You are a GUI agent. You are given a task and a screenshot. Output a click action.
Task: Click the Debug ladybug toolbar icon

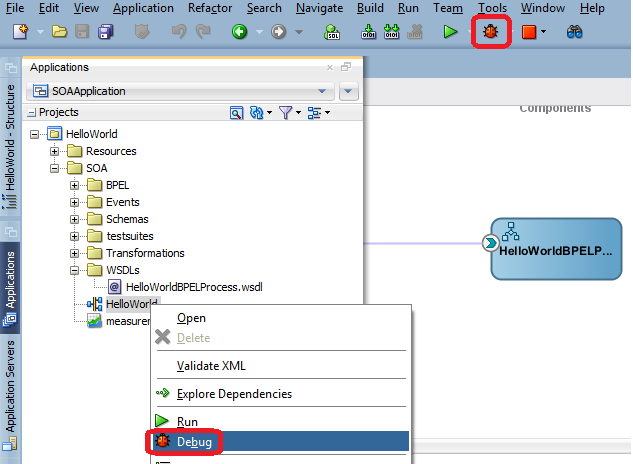pyautogui.click(x=490, y=31)
